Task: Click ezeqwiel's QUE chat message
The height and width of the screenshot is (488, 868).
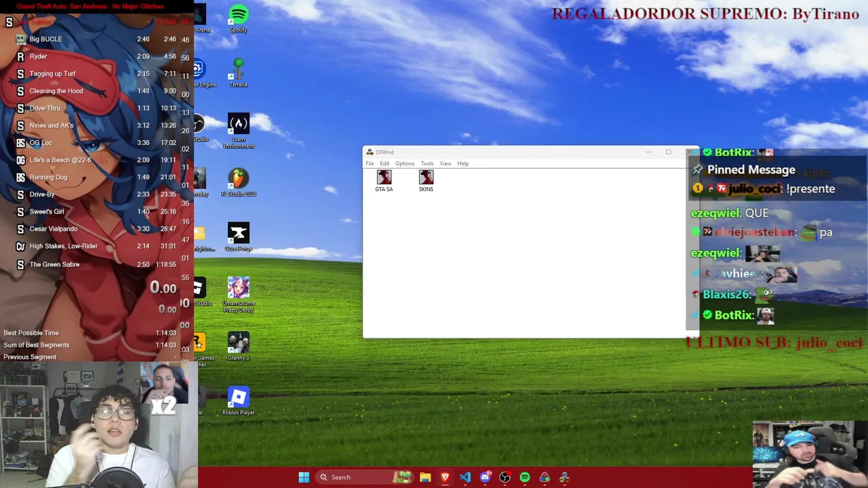Action: (730, 213)
